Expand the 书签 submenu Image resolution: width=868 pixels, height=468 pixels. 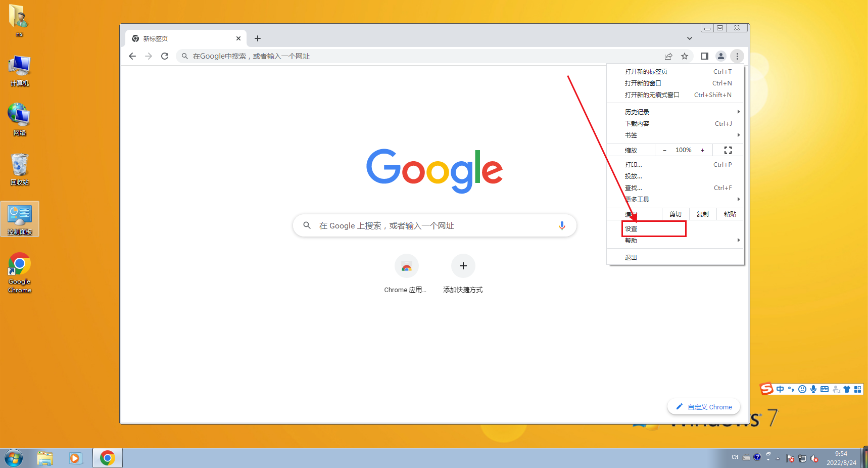coord(676,135)
